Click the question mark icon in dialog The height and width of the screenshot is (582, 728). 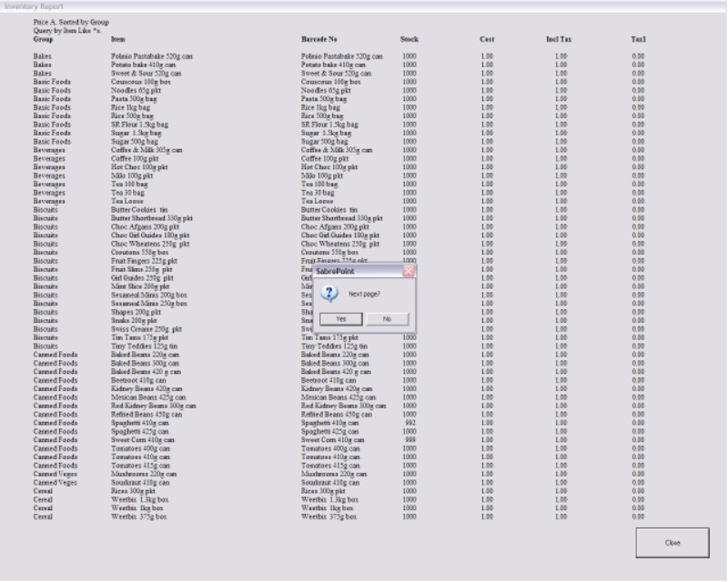point(331,295)
